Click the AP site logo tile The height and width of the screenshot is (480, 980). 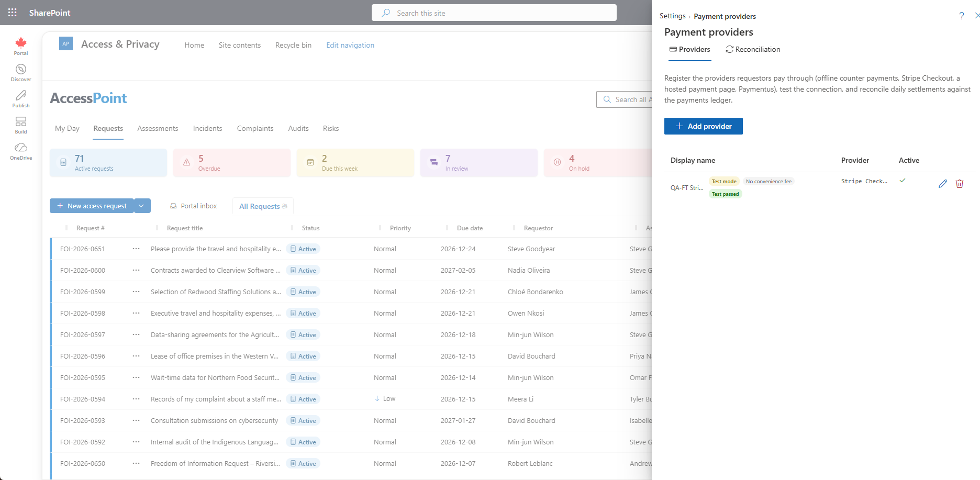(x=66, y=44)
